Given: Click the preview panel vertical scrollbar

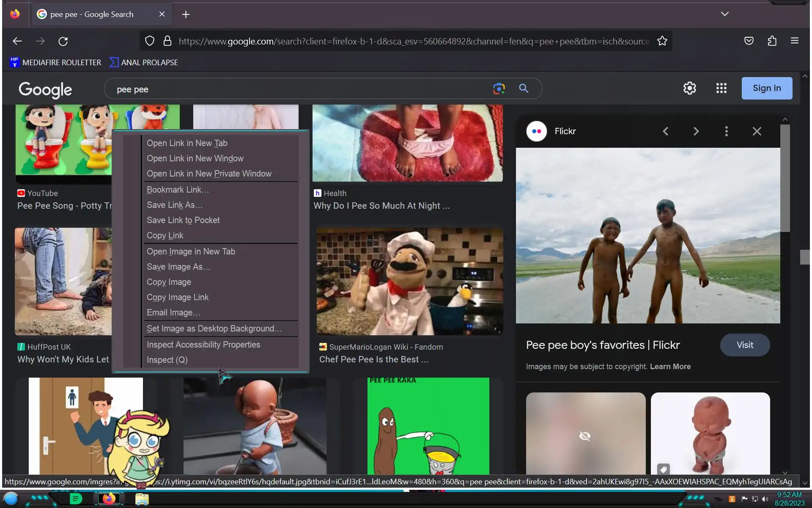Looking at the screenshot, I should click(785, 178).
